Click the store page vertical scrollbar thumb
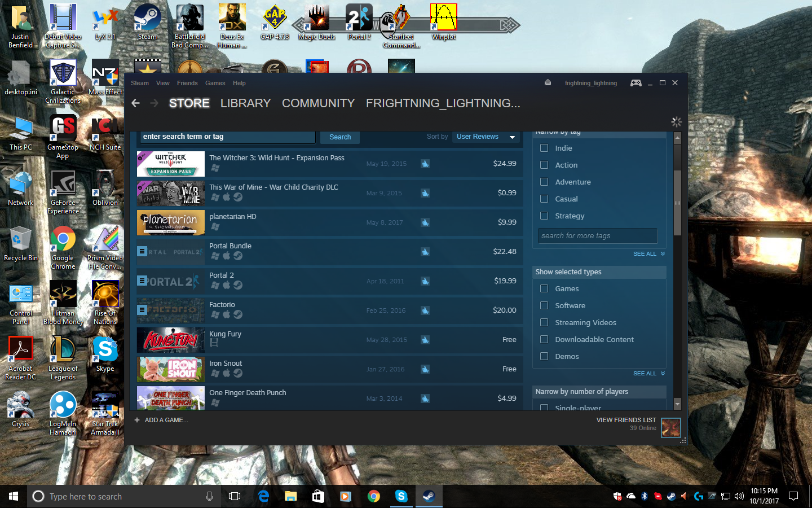Screen dimensions: 812x508 click(677, 203)
